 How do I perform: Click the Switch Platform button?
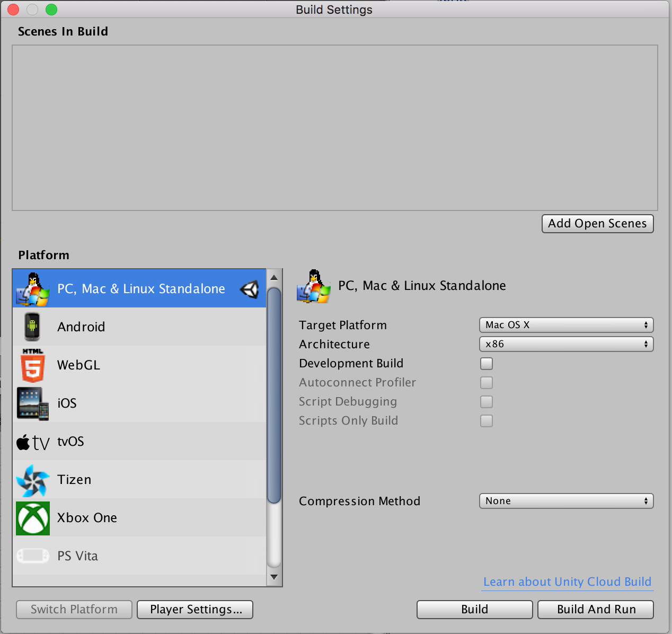pos(74,610)
